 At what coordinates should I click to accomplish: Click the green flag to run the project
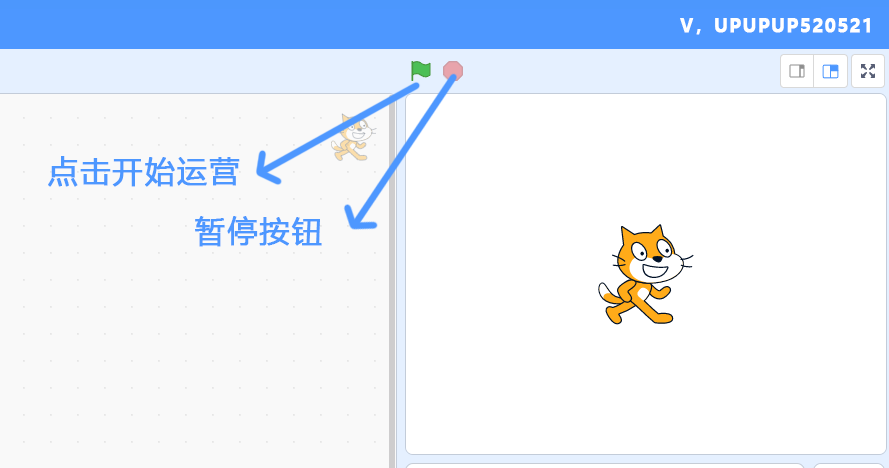pos(421,71)
